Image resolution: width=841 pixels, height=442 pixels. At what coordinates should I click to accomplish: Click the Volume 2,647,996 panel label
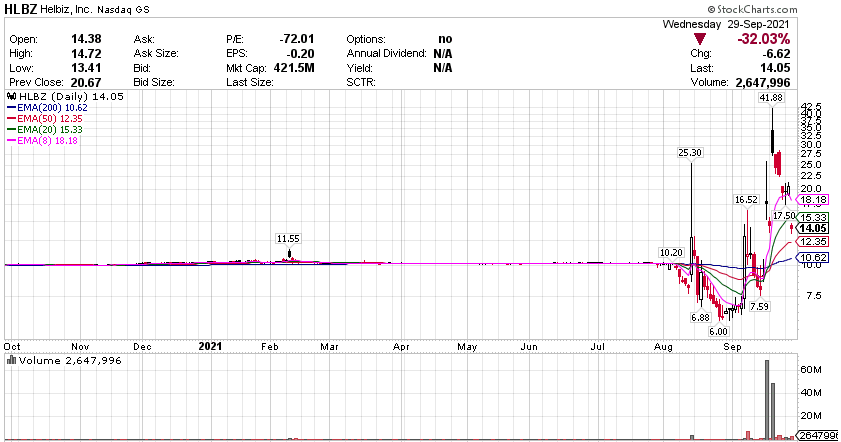click(70, 360)
